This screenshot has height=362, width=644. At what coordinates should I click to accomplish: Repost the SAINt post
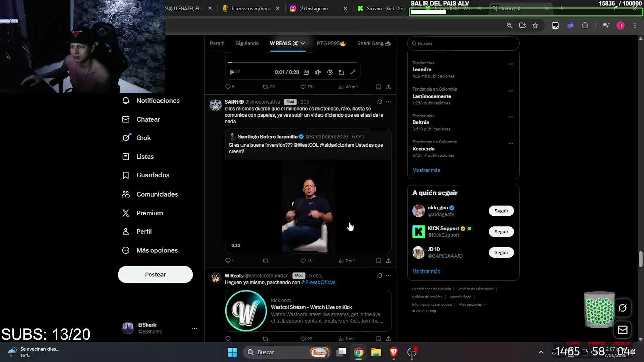(x=266, y=261)
